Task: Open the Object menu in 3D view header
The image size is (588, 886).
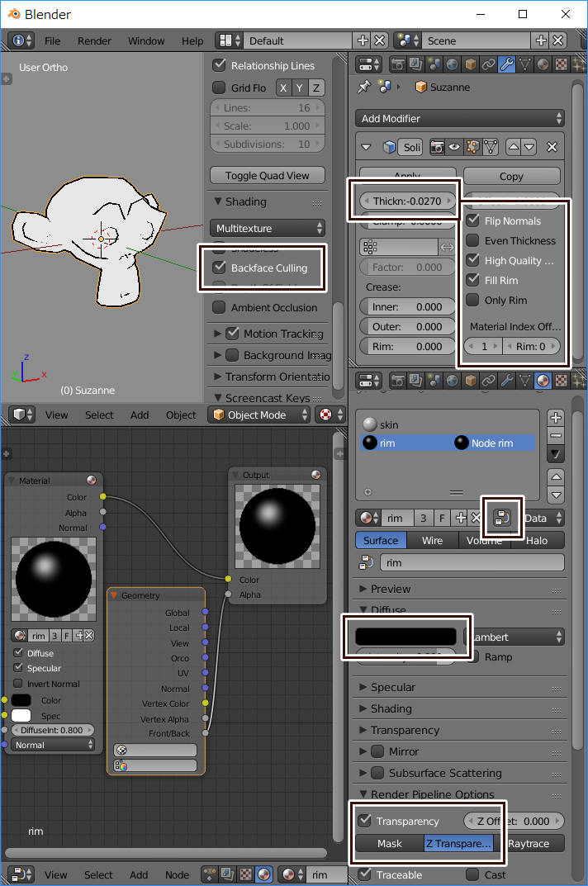Action: pos(181,415)
